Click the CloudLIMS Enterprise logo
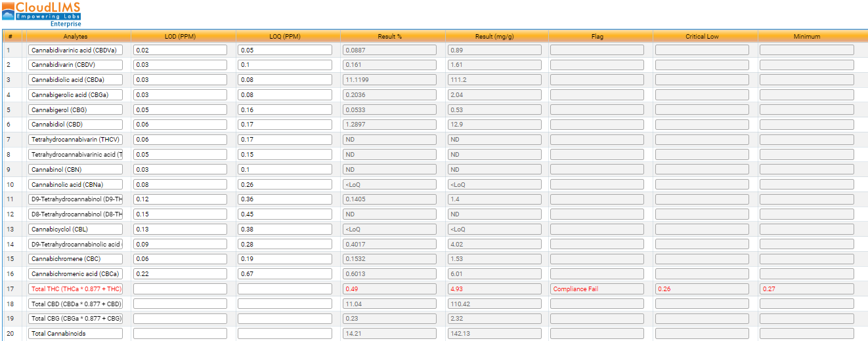The image size is (868, 341). click(x=41, y=14)
